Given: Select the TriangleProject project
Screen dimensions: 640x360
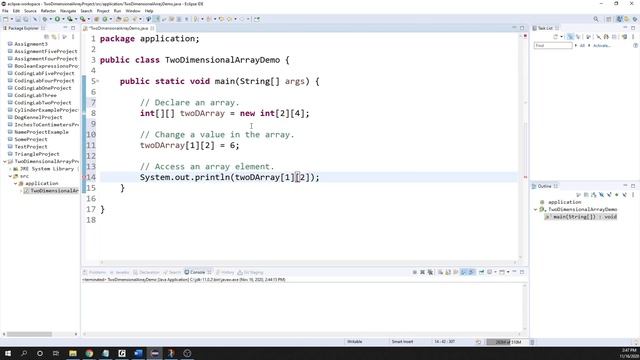Looking at the screenshot, I should click(37, 154).
